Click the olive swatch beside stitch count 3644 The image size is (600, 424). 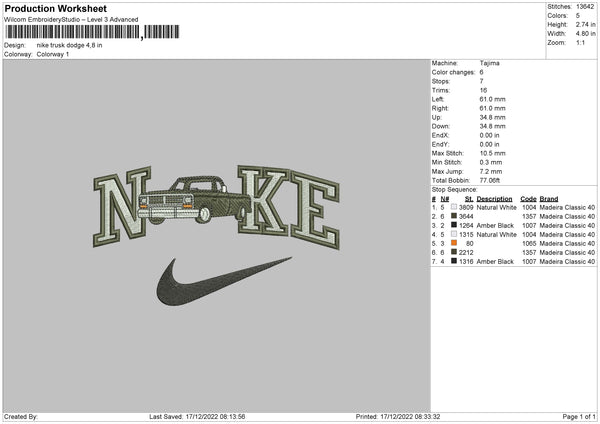coord(454,216)
